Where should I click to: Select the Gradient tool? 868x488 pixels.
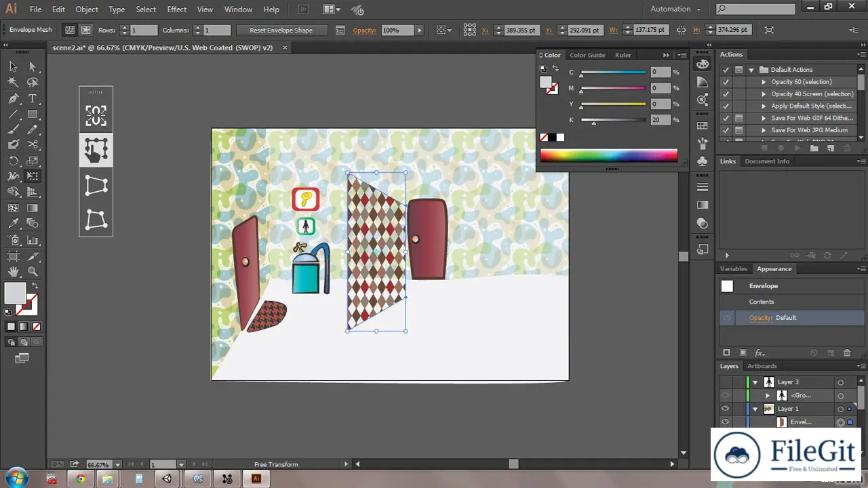click(x=32, y=208)
